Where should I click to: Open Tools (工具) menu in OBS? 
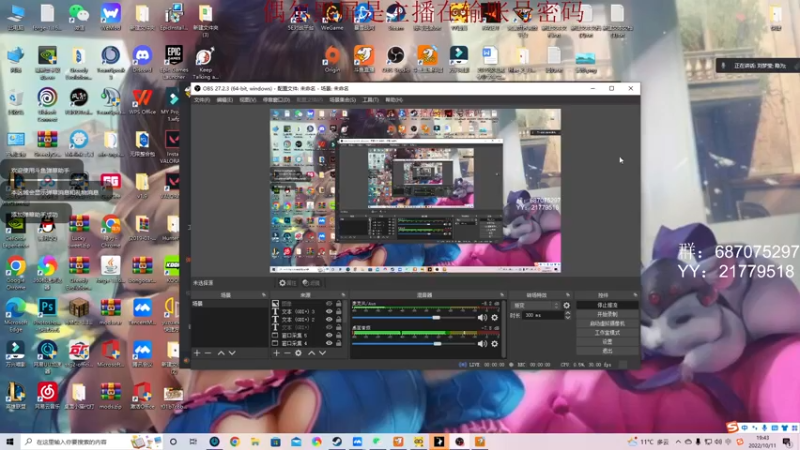point(370,100)
